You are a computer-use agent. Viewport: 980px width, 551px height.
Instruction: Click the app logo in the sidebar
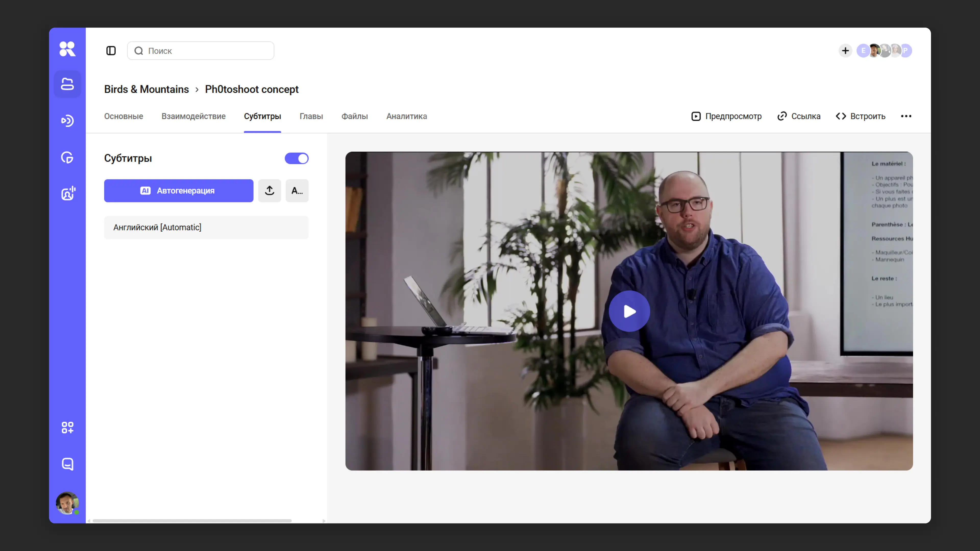point(67,49)
